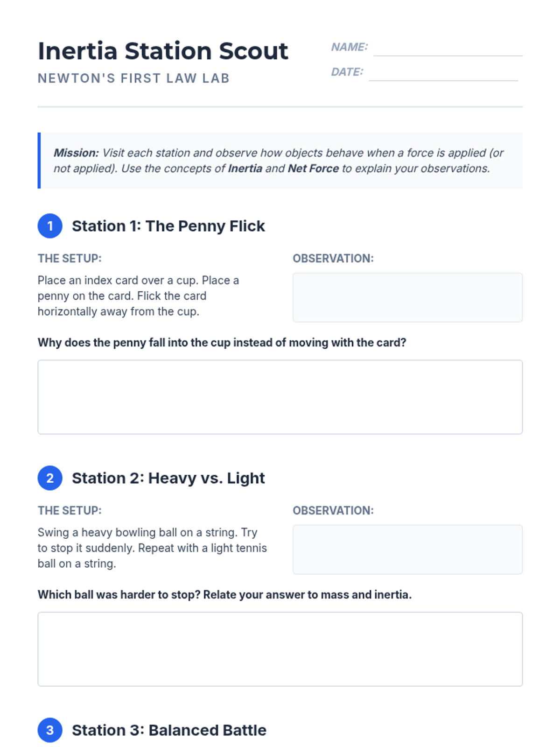Click the OBSERVATION label in Station 1
The width and height of the screenshot is (560, 747).
(x=333, y=259)
